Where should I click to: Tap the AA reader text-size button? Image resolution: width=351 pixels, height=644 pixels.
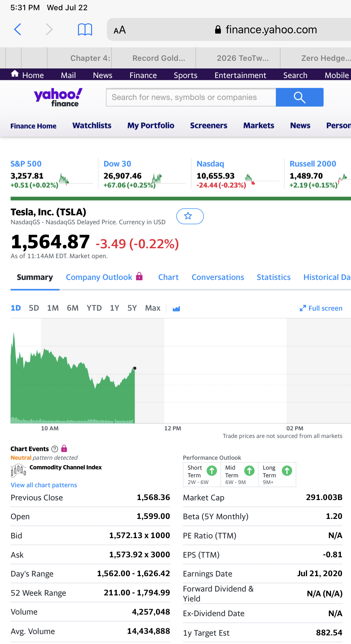[x=120, y=30]
